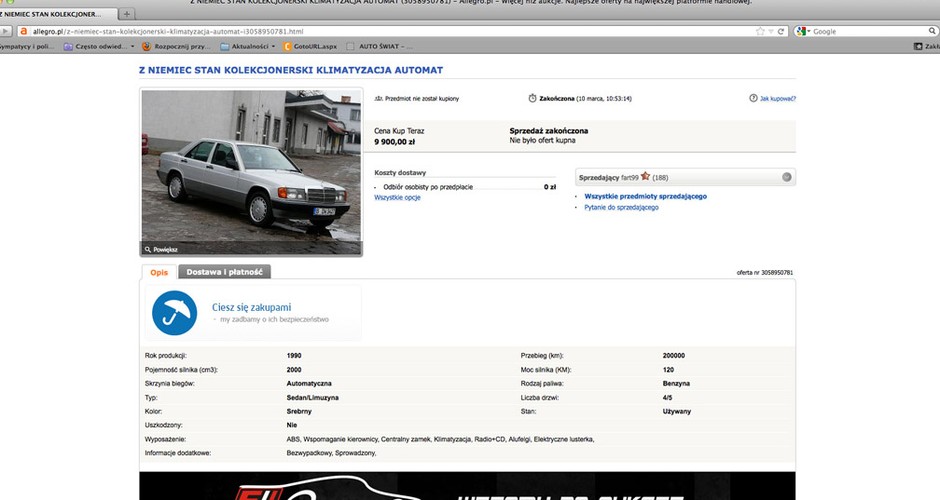Click the blue umbrella buyer protection icon
The height and width of the screenshot is (500, 940).
pyautogui.click(x=174, y=313)
